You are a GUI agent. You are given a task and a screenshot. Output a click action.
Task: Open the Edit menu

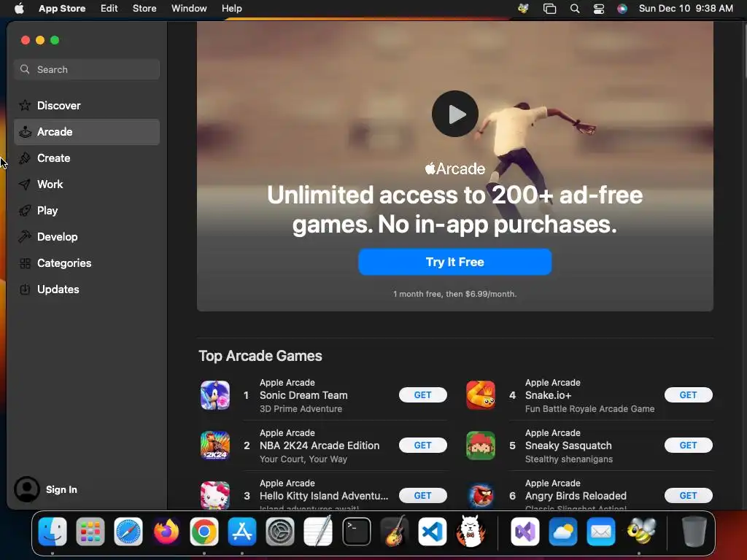[109, 8]
